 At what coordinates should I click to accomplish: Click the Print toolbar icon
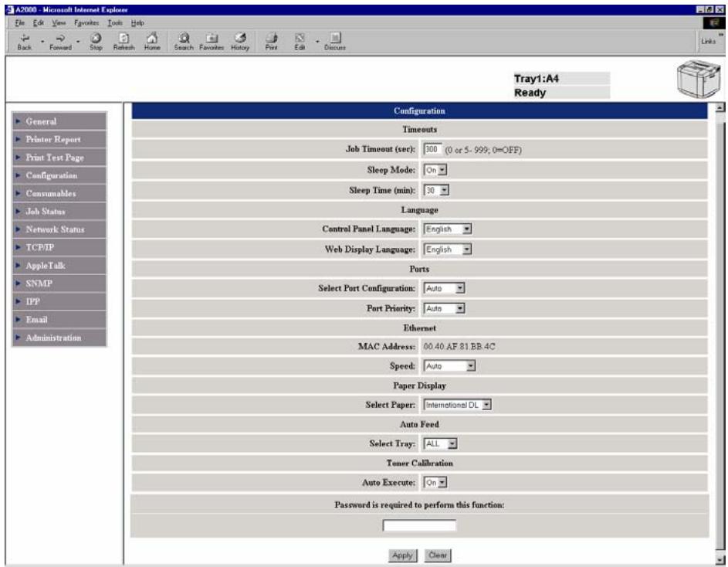point(272,42)
